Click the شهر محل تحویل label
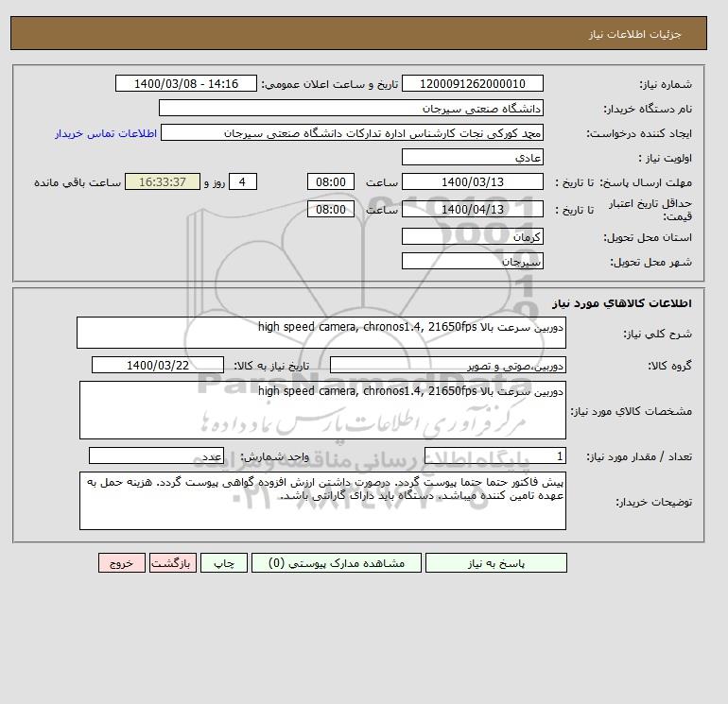The image size is (728, 704). [650, 262]
